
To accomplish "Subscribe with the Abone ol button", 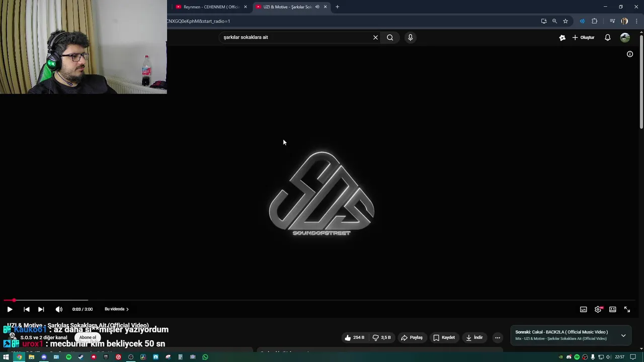I will pos(88,337).
